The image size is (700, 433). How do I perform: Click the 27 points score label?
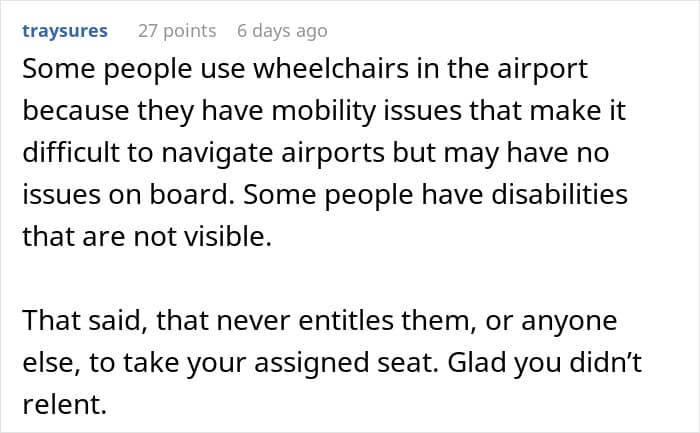176,31
